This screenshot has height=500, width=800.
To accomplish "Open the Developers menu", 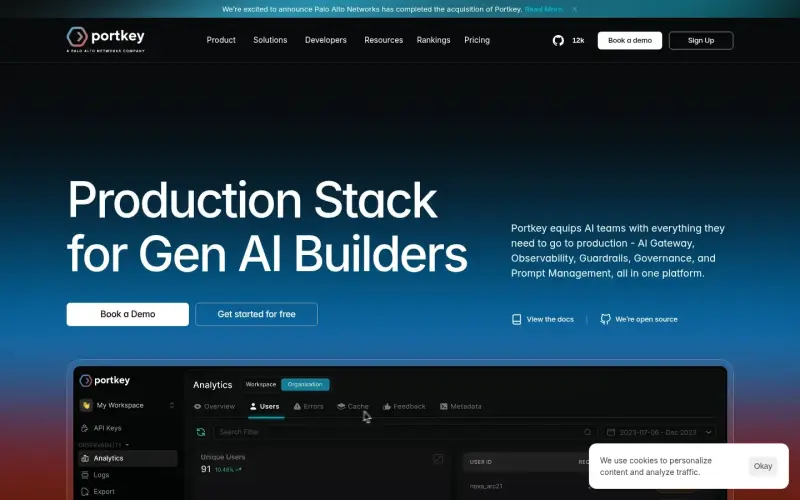I will pyautogui.click(x=326, y=40).
